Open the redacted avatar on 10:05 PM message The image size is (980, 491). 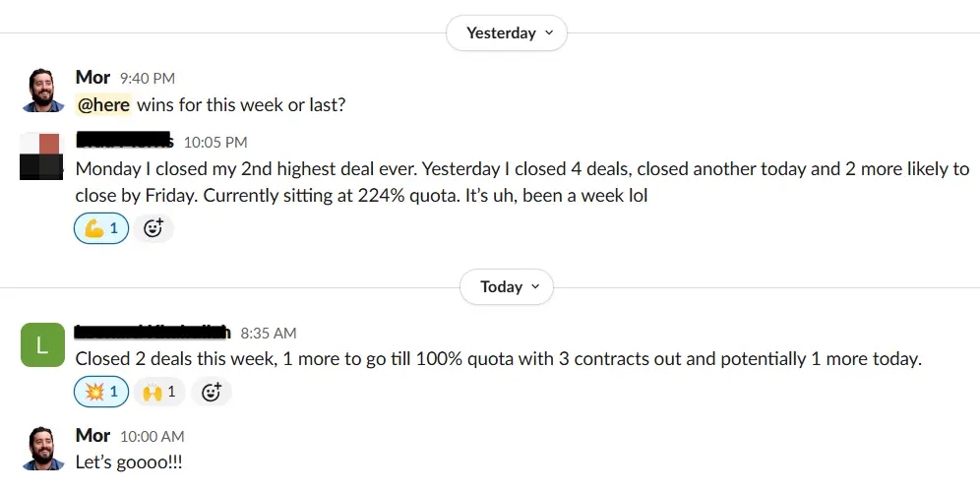(42, 154)
